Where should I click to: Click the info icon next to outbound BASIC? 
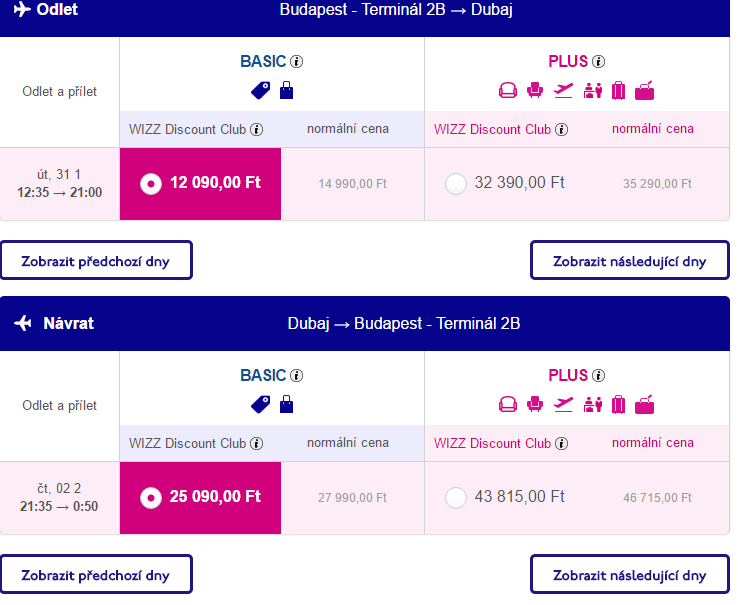tap(297, 62)
